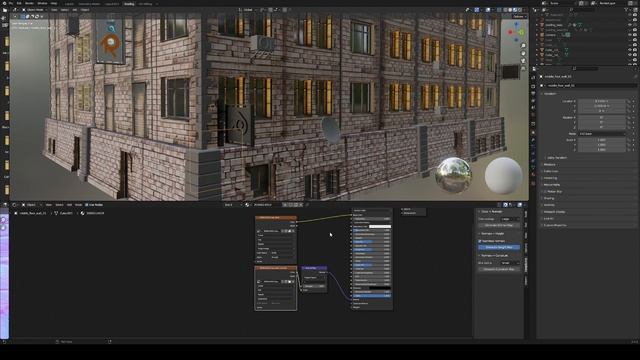Click the Location X input field
This screenshot has height=360, width=640.
coord(602,101)
